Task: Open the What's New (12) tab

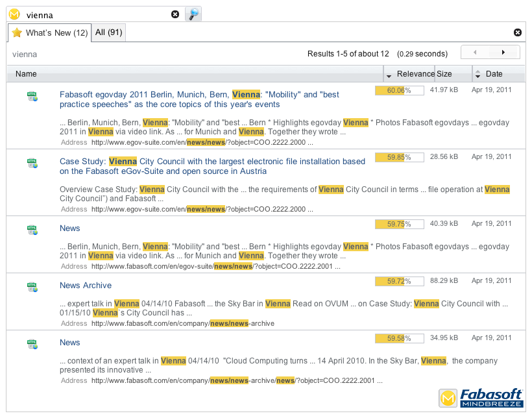Action: [x=49, y=33]
